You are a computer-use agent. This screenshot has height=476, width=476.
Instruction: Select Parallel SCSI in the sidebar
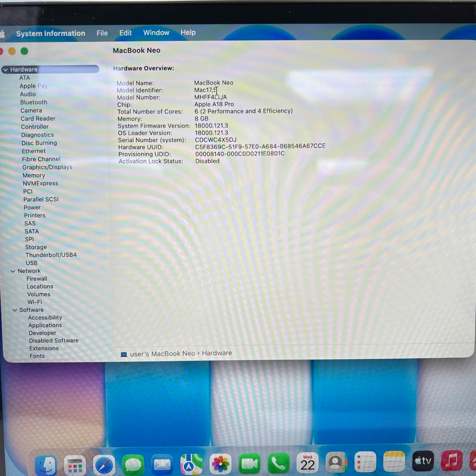tap(41, 199)
